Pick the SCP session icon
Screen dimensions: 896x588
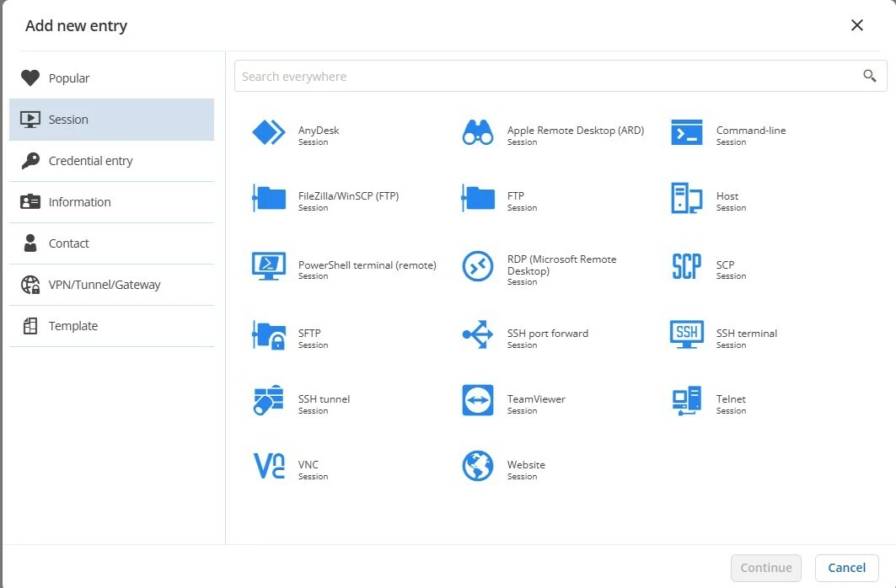tap(687, 266)
